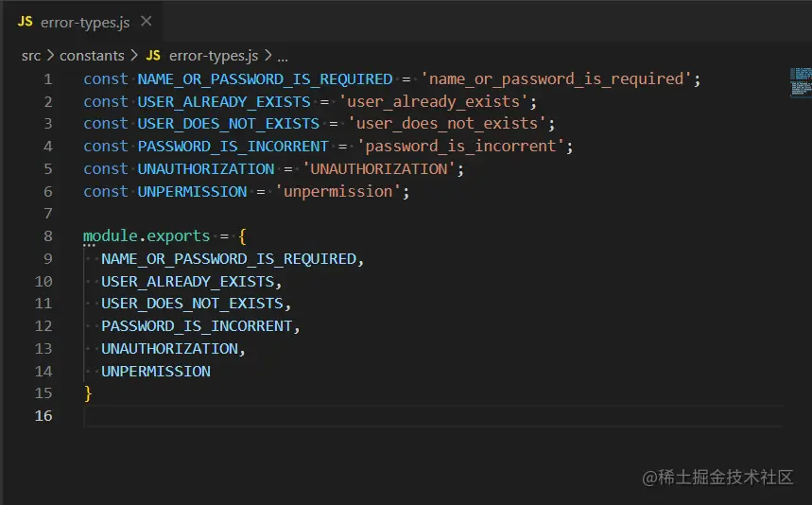Click the chevron after error-types.js in breadcrumb

(268, 55)
